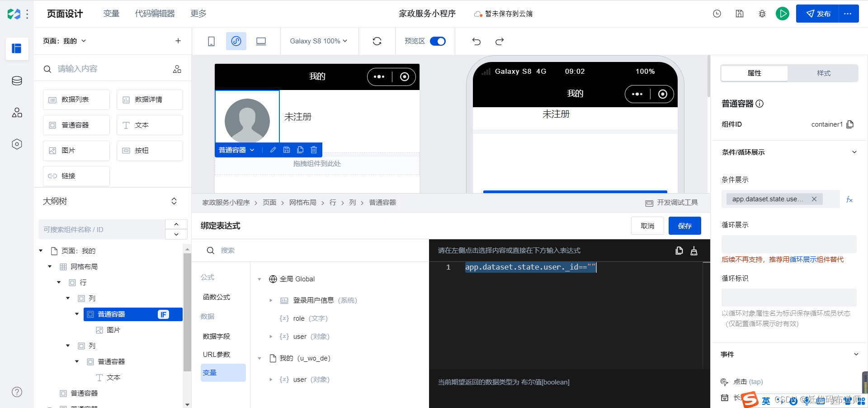868x408 pixels.
Task: Open the help question mark icon
Action: coord(17,392)
